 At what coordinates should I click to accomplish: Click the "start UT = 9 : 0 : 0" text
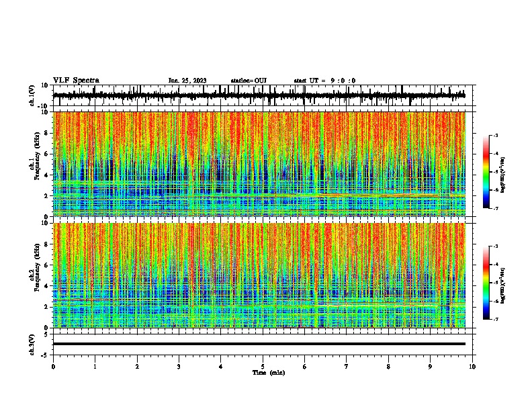pyautogui.click(x=324, y=81)
